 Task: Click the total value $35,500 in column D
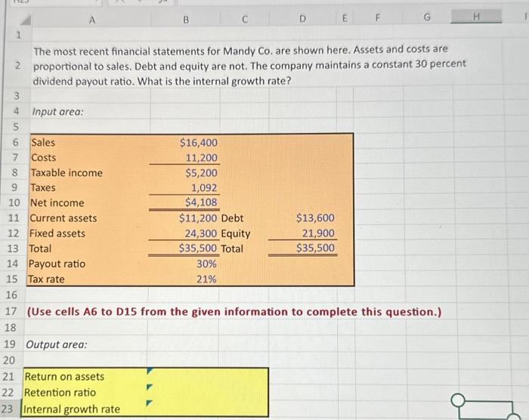[x=315, y=248]
